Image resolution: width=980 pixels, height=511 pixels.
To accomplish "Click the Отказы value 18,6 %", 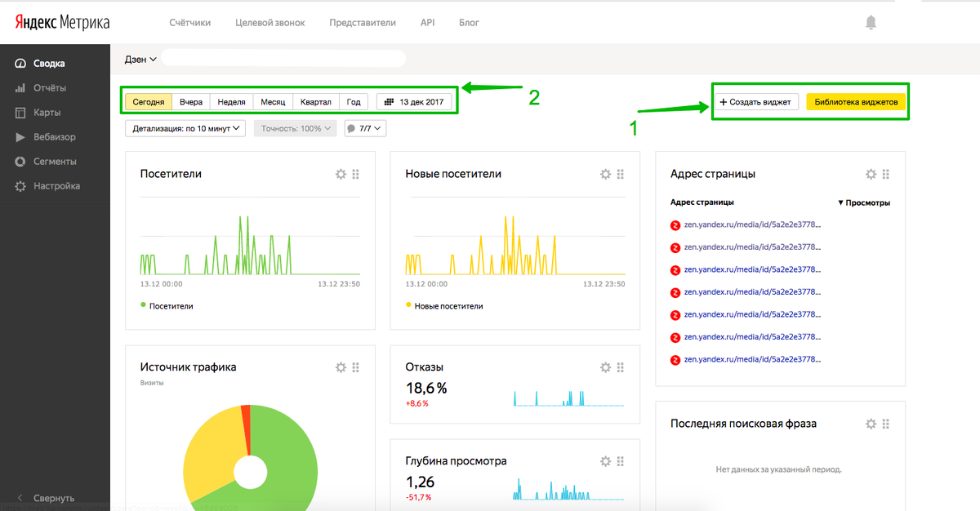I will [x=426, y=389].
